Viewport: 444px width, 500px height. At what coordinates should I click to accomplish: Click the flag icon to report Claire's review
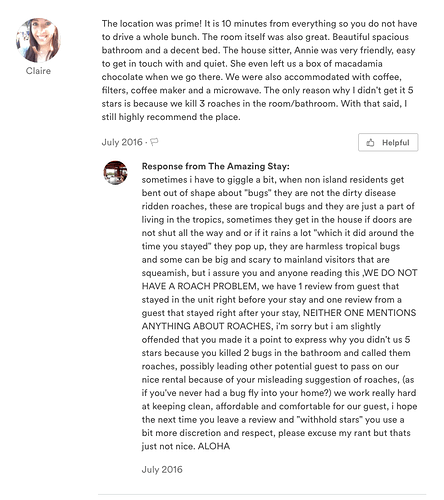tap(154, 142)
